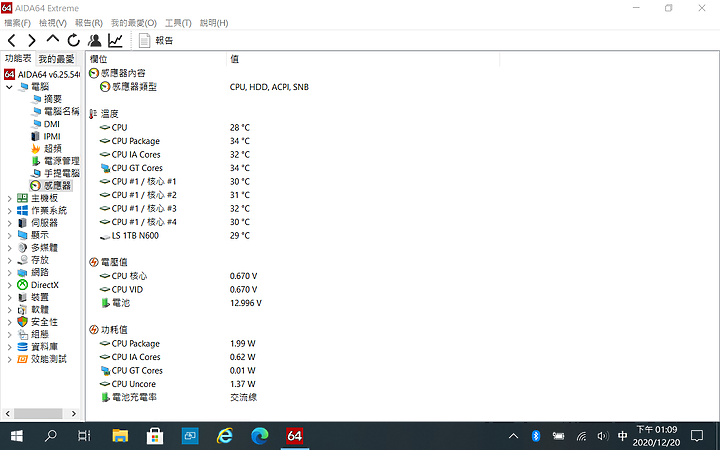The height and width of the screenshot is (450, 720).
Task: Open the 檔案(F) menu
Action: pyautogui.click(x=17, y=22)
